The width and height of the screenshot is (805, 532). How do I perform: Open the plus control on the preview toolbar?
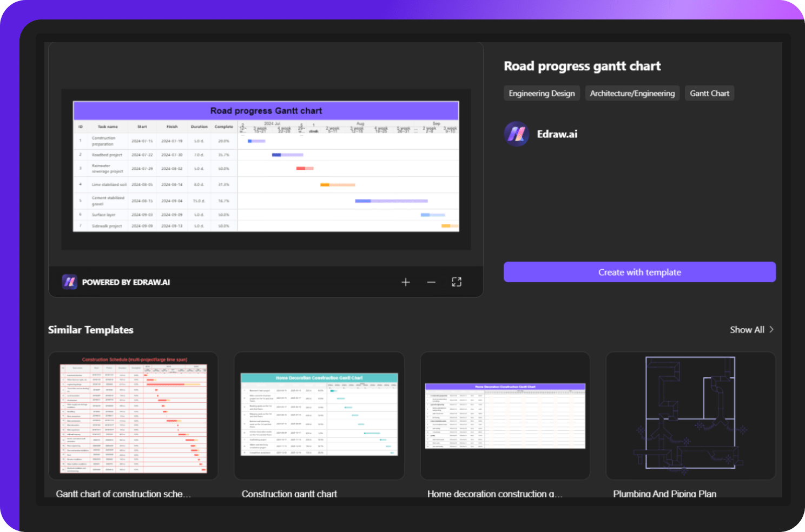coord(405,282)
